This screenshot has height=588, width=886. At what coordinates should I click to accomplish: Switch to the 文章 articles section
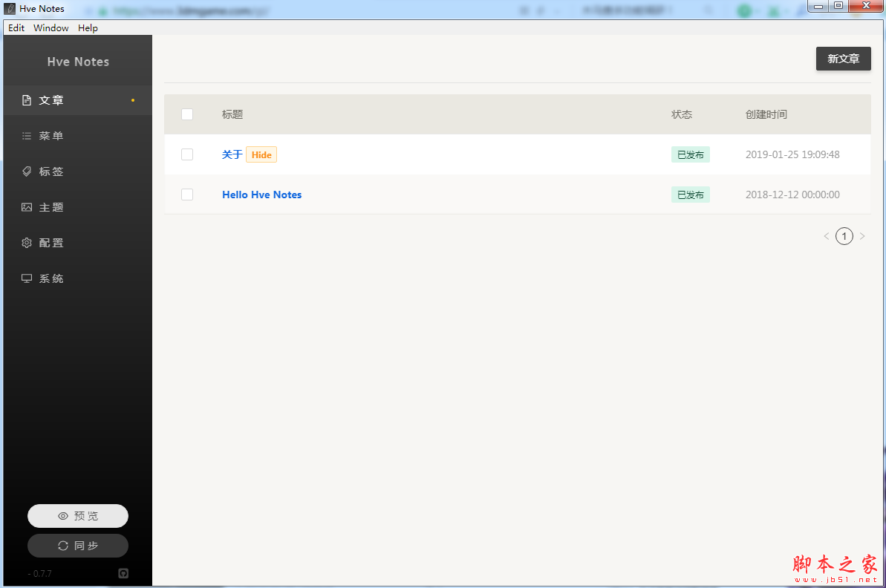(78, 100)
